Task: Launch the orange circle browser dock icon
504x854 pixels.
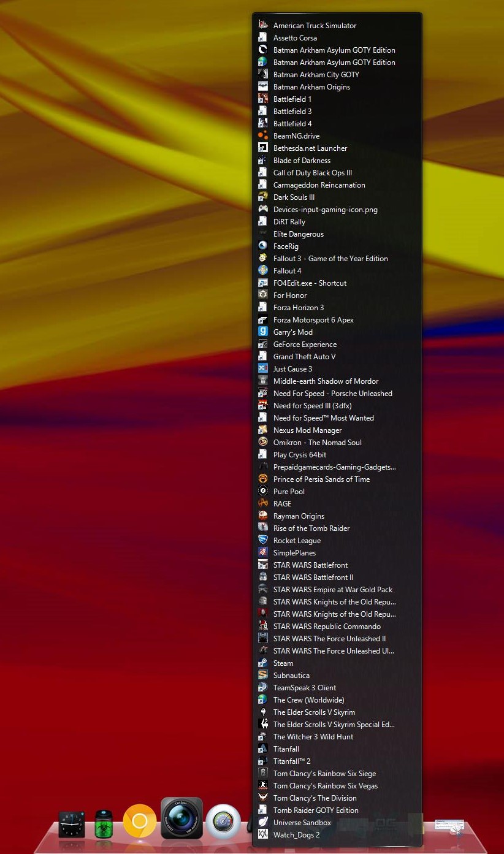Action: (140, 821)
